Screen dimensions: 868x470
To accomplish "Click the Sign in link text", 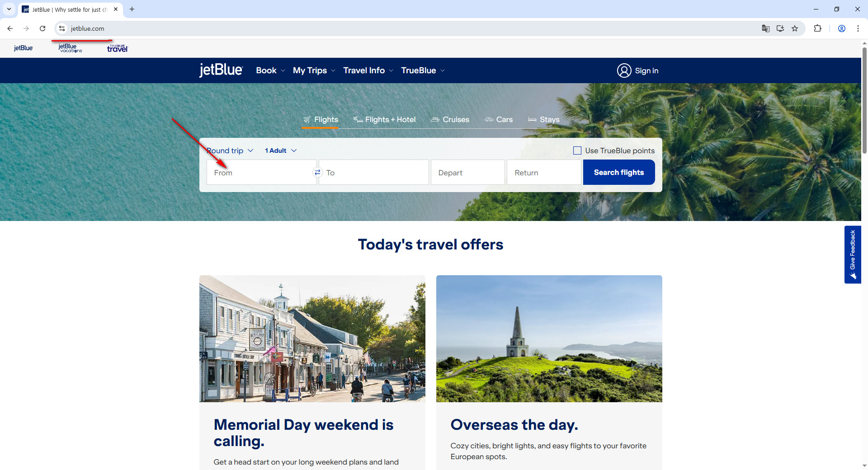I will pos(646,70).
